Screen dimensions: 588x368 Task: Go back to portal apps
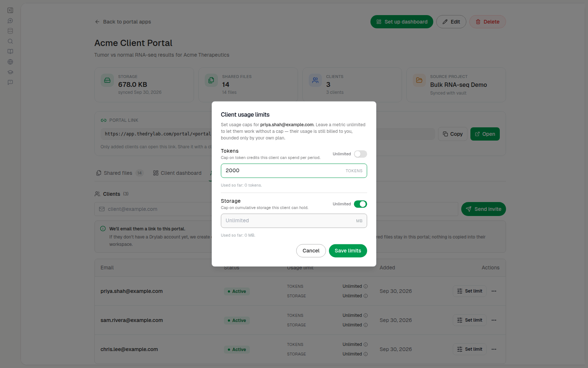[x=123, y=22]
